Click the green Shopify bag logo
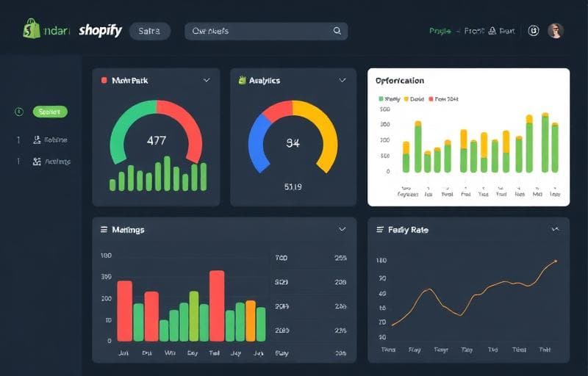Image resolution: width=588 pixels, height=376 pixels. tap(31, 29)
